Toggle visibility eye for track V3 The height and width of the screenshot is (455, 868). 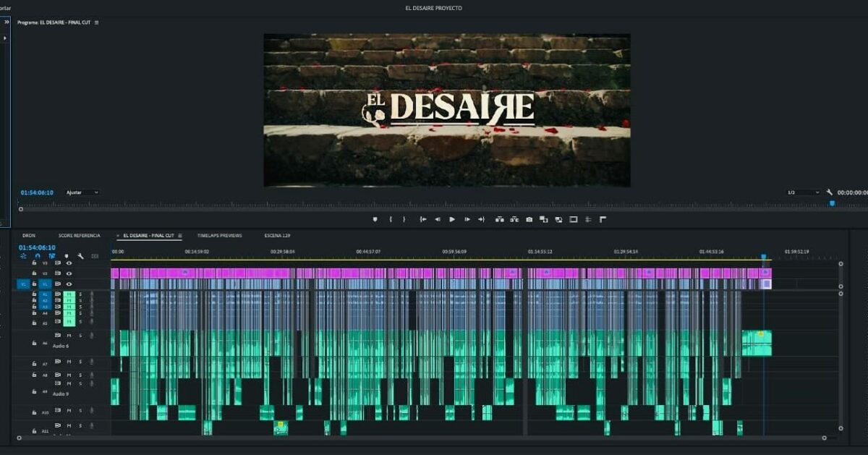(x=69, y=263)
